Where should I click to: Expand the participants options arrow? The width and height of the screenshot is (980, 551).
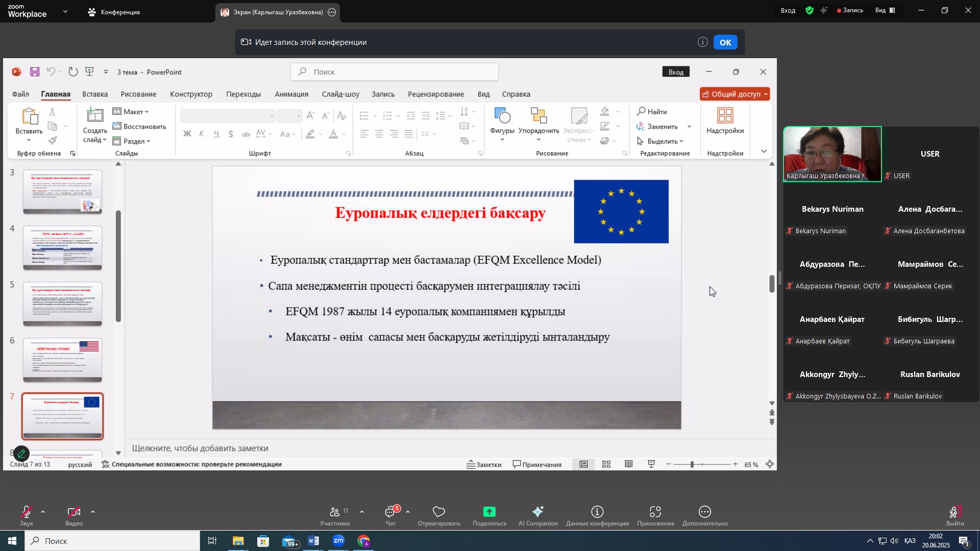[x=362, y=511]
